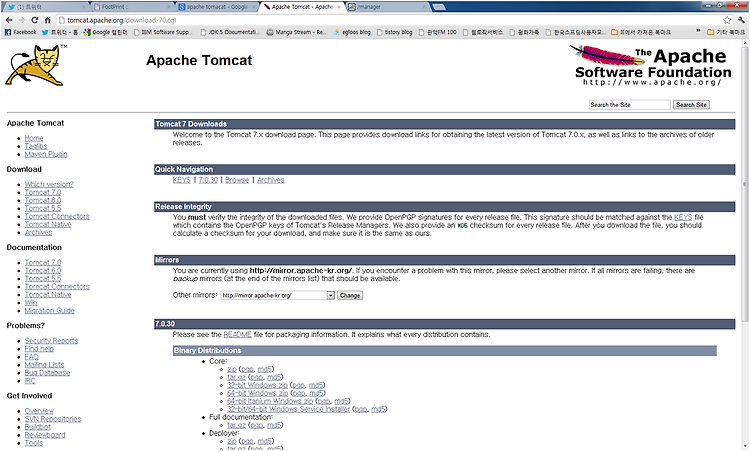Screen dimensions: 750x451
Task: Open the Browse quick navigation link
Action: (x=237, y=180)
